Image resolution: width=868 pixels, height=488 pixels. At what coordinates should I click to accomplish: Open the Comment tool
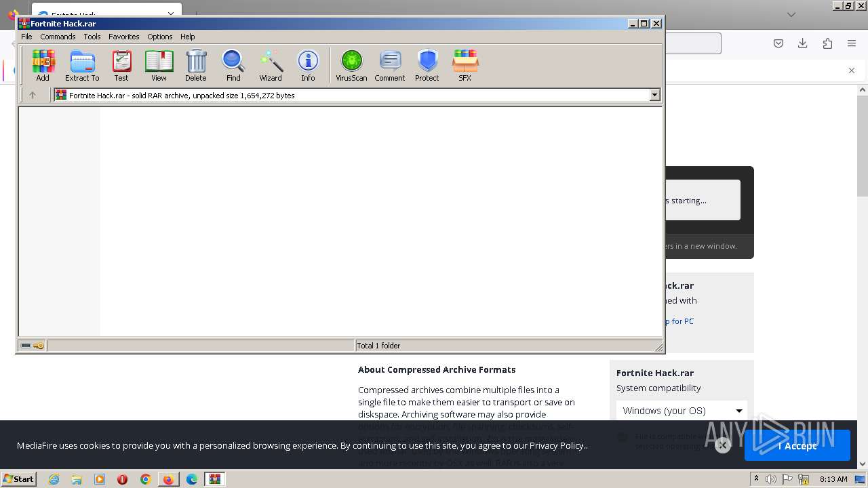tap(390, 66)
